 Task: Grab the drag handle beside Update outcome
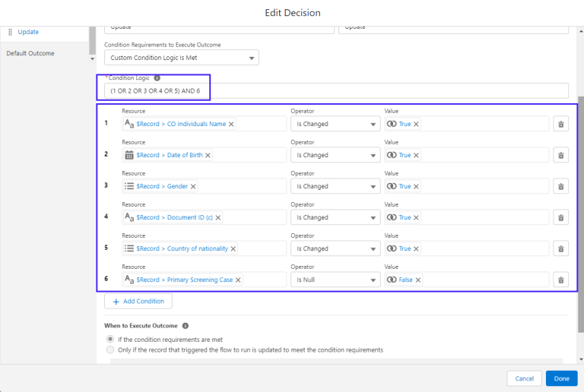pos(11,32)
